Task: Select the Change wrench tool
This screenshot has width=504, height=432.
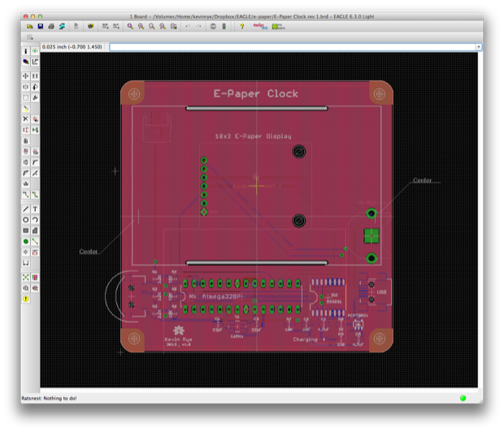Action: 35,97
